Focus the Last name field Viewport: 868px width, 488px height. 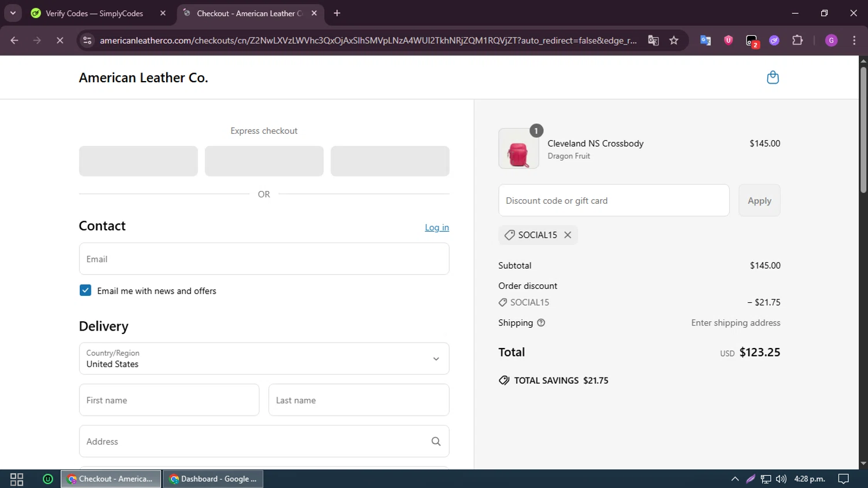[x=359, y=400]
